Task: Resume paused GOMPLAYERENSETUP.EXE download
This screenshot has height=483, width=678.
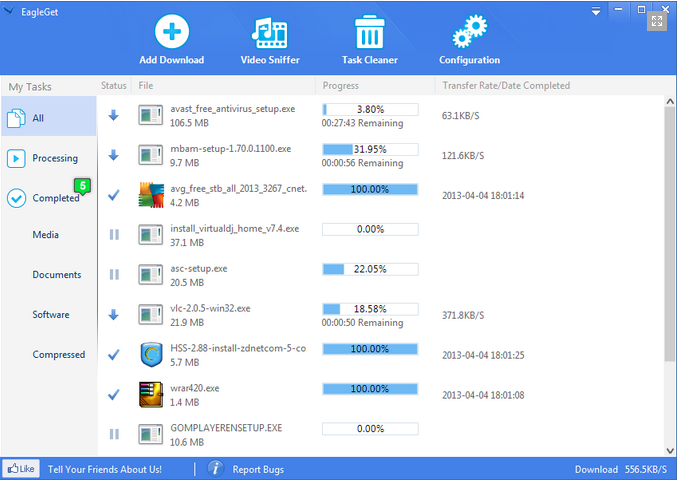Action: (x=114, y=434)
